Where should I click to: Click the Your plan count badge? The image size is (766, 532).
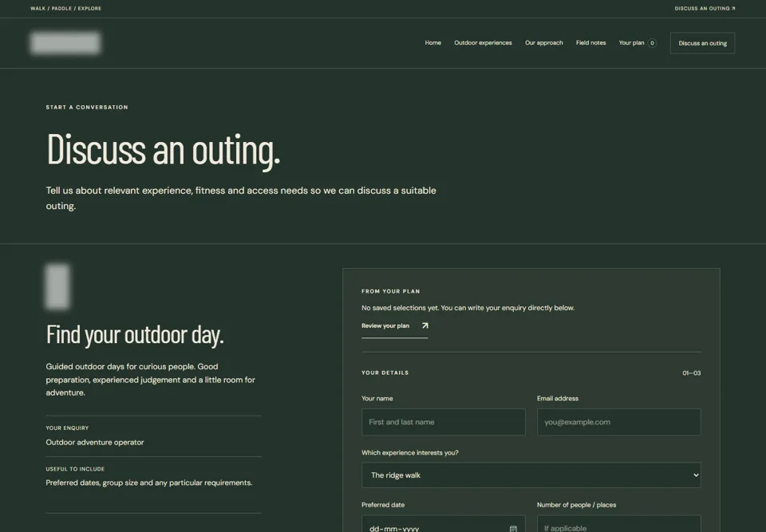[652, 43]
